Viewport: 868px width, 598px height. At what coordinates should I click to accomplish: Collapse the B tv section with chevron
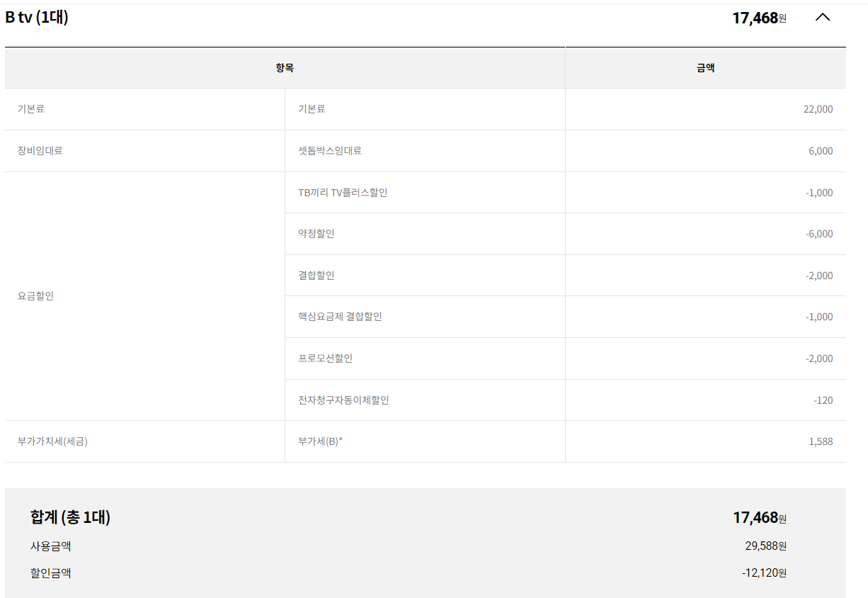(822, 18)
